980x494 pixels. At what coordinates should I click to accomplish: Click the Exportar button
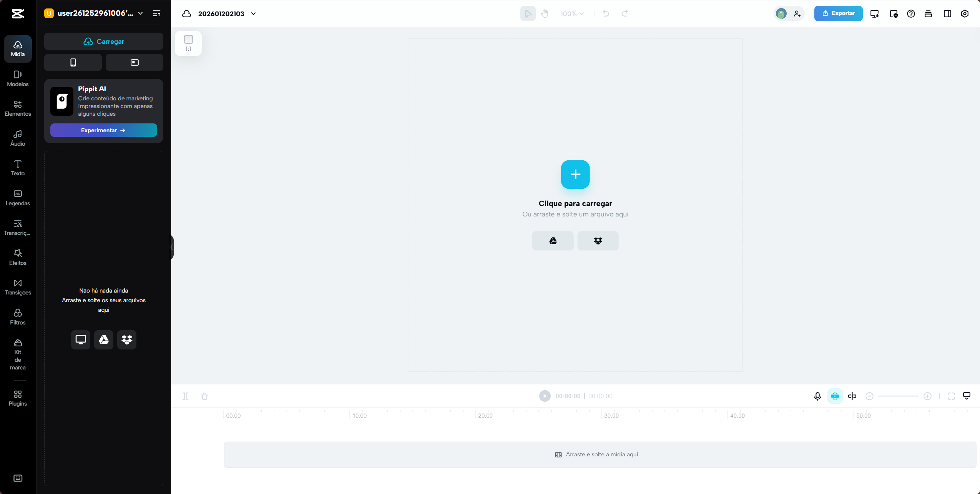[x=838, y=13]
